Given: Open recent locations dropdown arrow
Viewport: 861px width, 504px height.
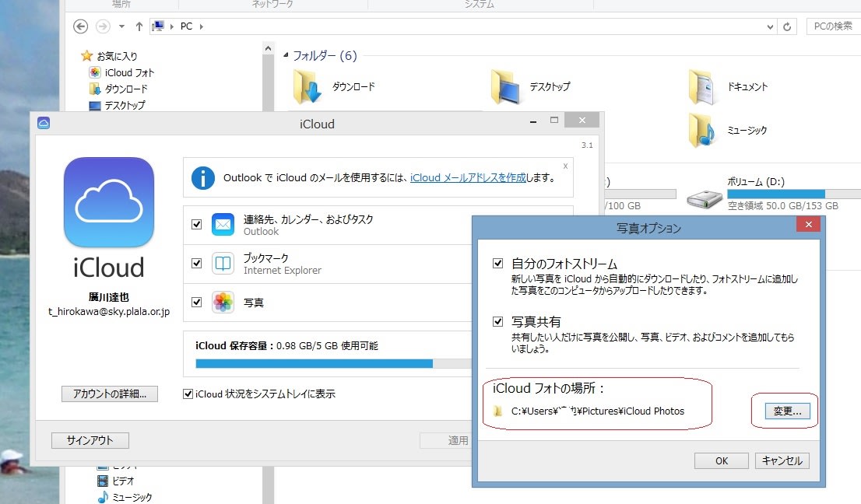Looking at the screenshot, I should tap(122, 26).
